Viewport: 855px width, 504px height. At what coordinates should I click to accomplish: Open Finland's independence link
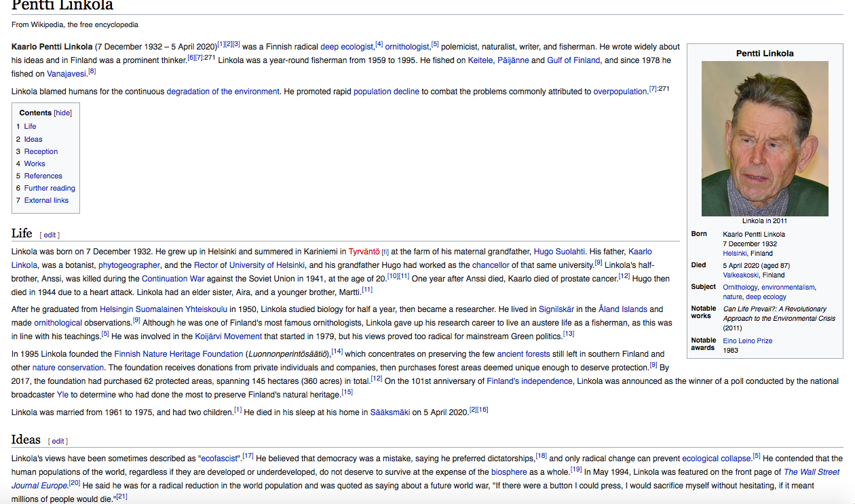(529, 381)
